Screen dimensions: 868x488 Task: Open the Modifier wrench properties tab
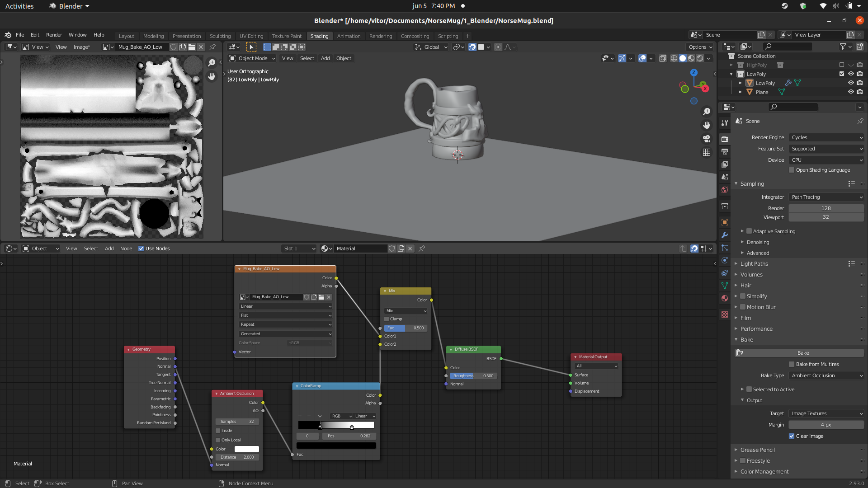pos(725,235)
